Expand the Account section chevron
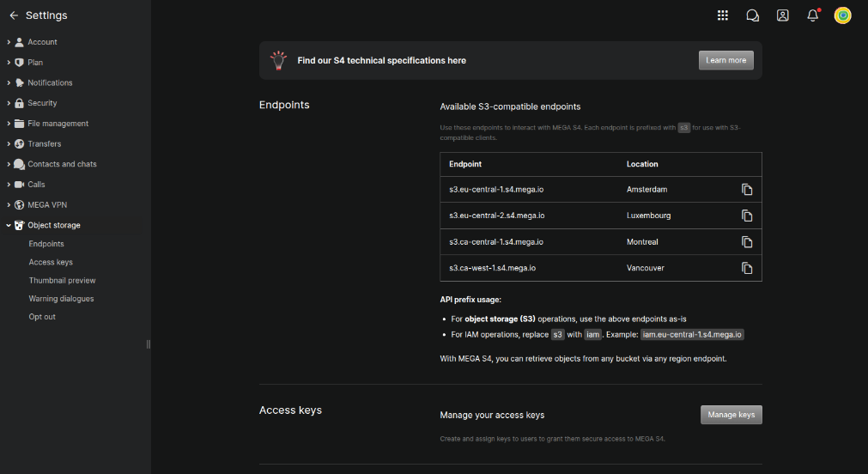Screen dimensions: 868x474 [9, 42]
